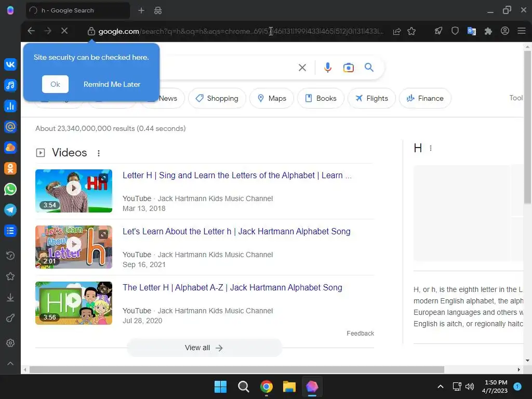The width and height of the screenshot is (532, 399).
Task: Open the Google Translate extension
Action: 472,31
